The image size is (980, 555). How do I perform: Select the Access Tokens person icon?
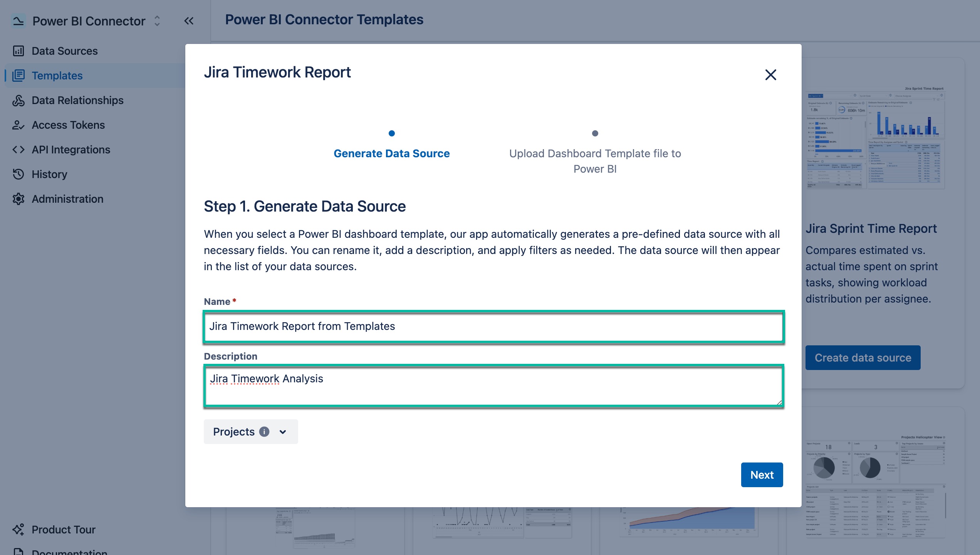[x=18, y=125]
